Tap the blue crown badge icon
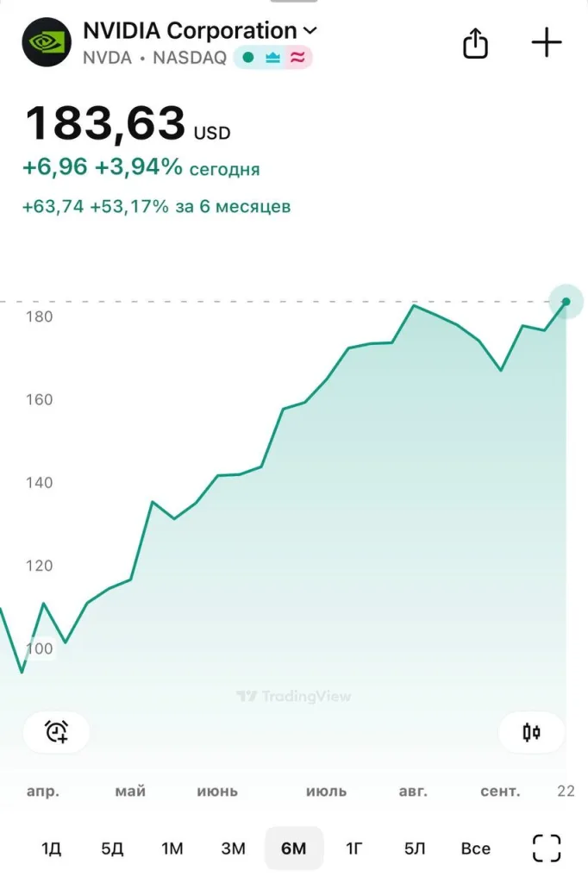This screenshot has width=588, height=883. click(x=272, y=58)
